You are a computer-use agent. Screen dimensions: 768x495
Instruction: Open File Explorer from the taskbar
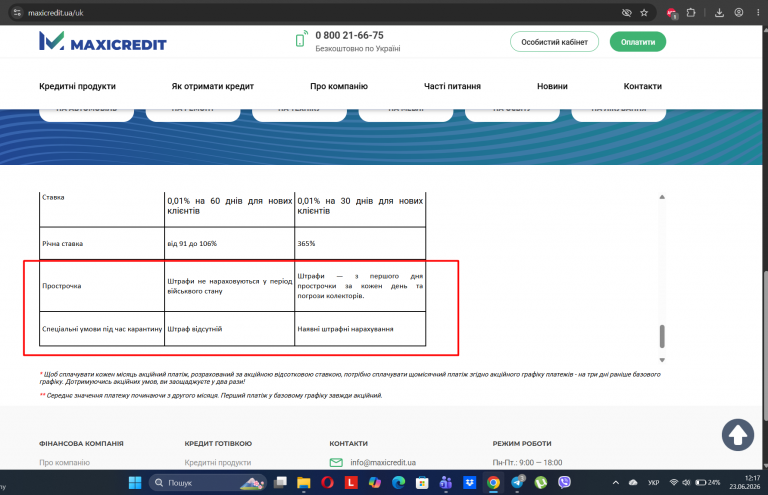[x=304, y=483]
